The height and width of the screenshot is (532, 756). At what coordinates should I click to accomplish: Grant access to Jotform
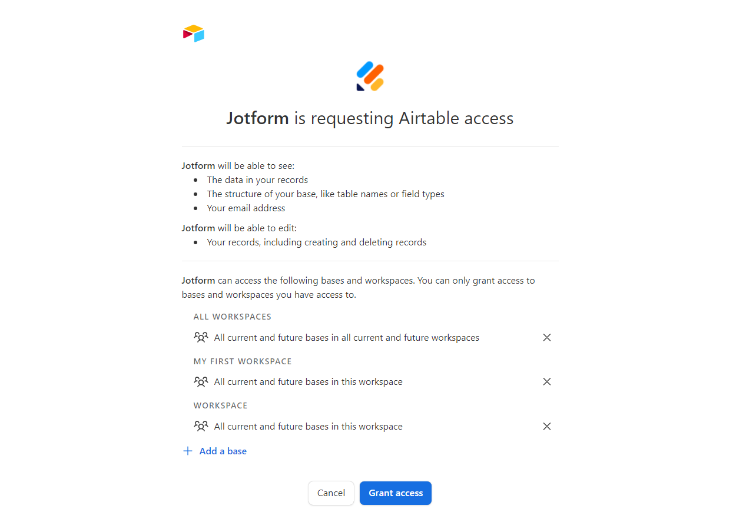[396, 493]
